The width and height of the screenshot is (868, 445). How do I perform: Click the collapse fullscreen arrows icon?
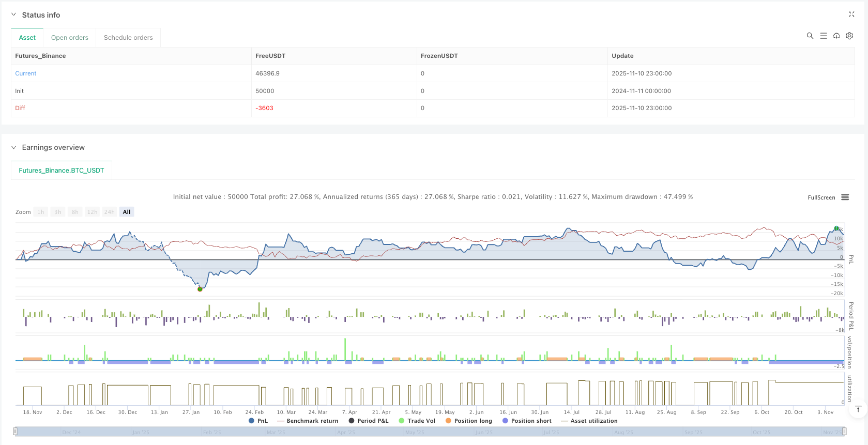851,14
